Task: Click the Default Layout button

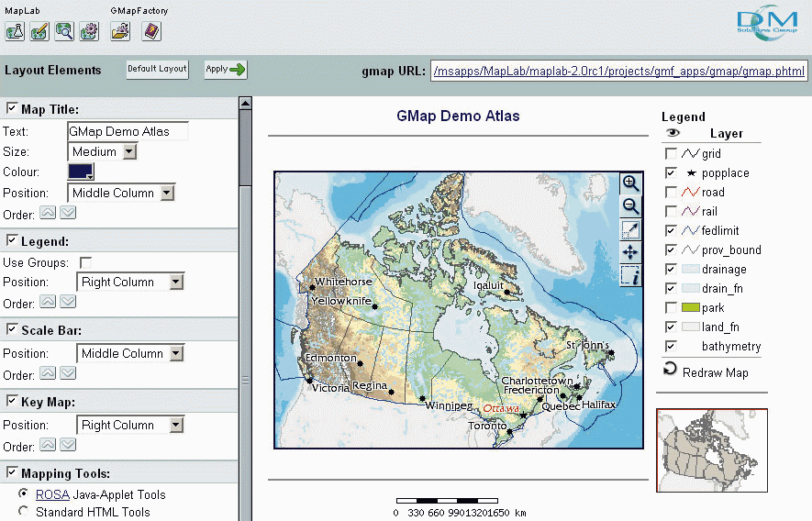Action: 158,69
